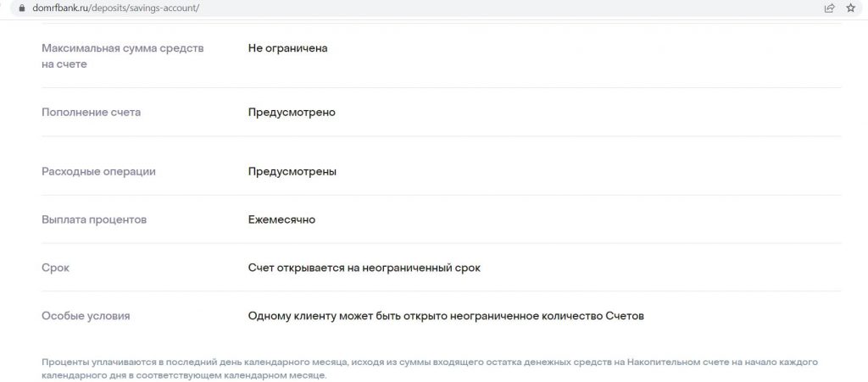Click 'Счет открывается на неограниченный срок' text

(364, 269)
